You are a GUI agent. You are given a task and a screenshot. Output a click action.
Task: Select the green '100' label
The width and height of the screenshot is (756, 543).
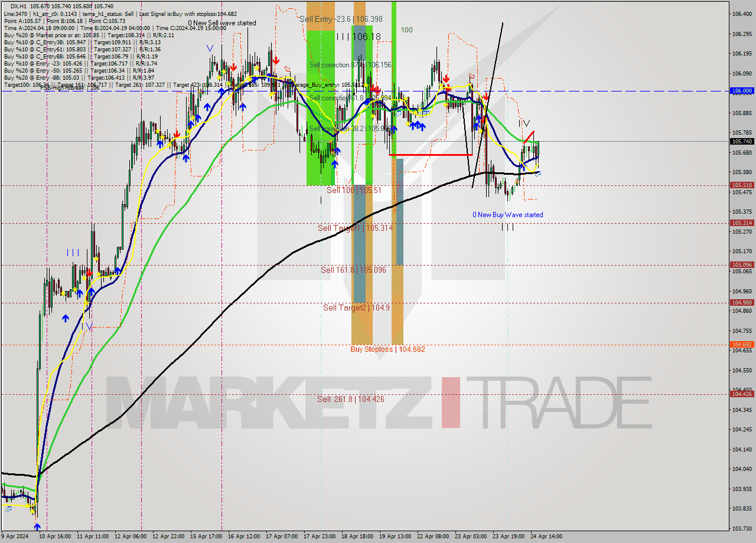pos(406,30)
